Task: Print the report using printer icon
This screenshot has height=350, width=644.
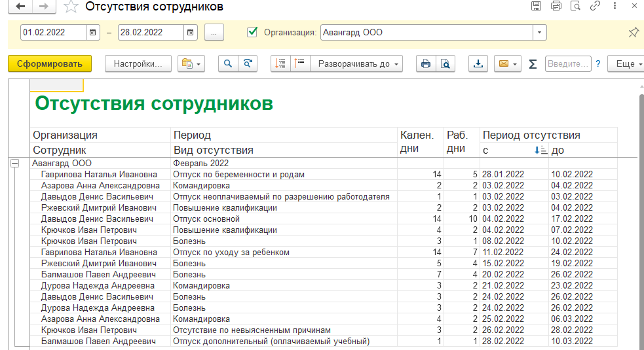Action: (x=426, y=63)
